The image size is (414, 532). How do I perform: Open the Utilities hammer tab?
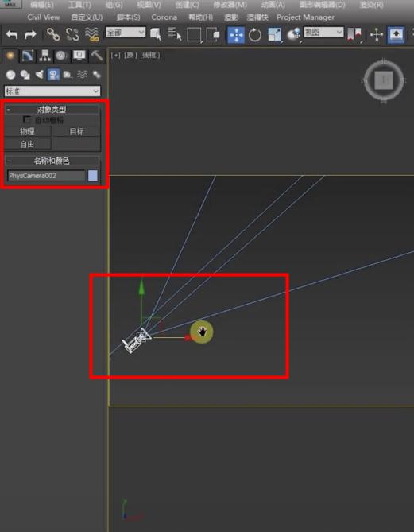[x=97, y=56]
